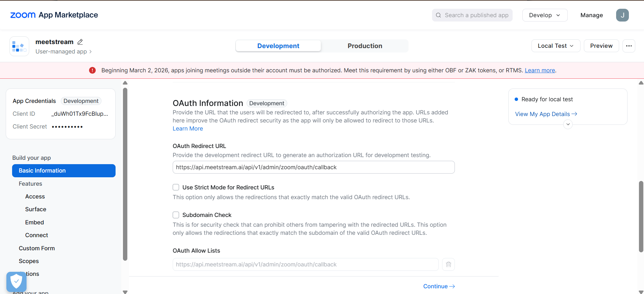The width and height of the screenshot is (644, 294).
Task: Expand the Ready for local test card
Action: 568,124
